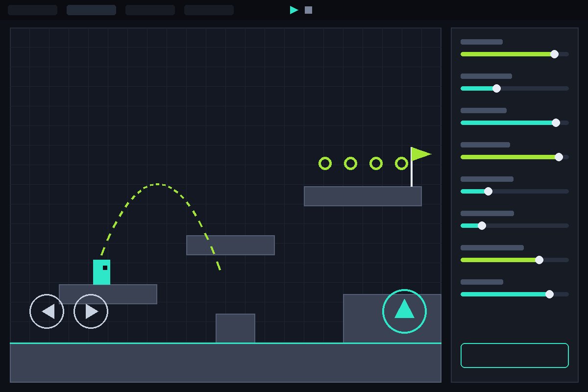Click the first green slider's handle

(554, 54)
